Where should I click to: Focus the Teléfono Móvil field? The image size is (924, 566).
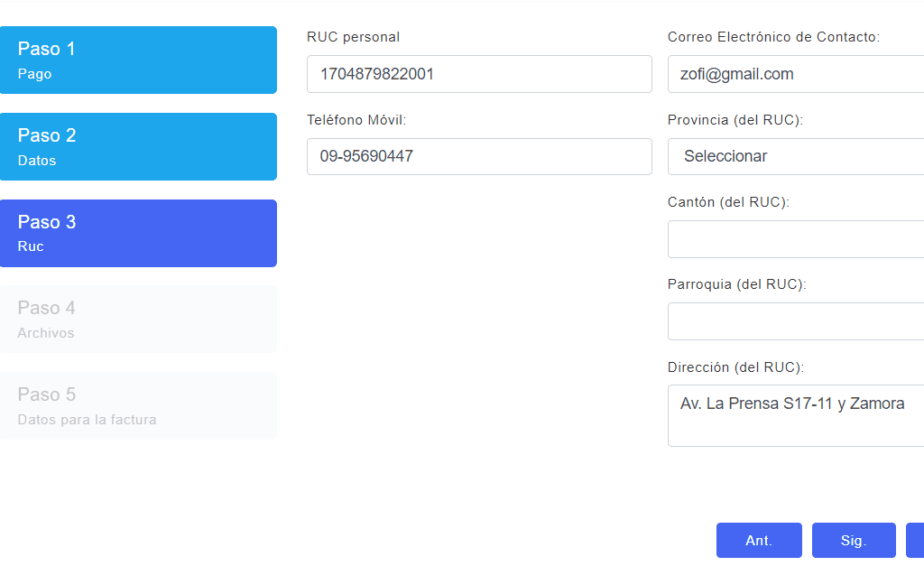coord(479,156)
